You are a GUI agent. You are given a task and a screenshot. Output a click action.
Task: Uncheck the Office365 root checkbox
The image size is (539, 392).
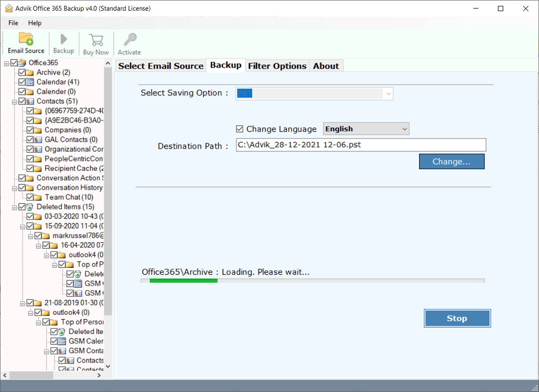pos(14,63)
